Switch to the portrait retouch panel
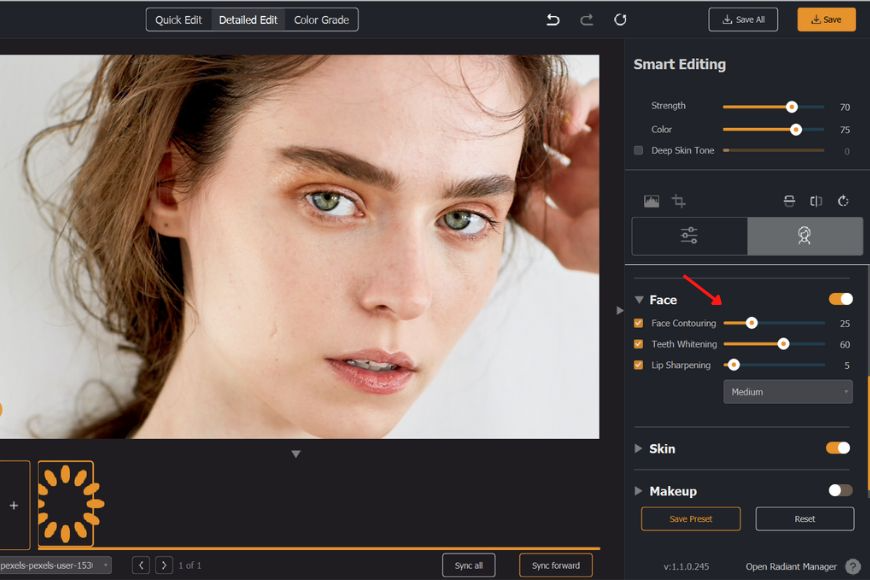This screenshot has height=580, width=870. (x=805, y=236)
